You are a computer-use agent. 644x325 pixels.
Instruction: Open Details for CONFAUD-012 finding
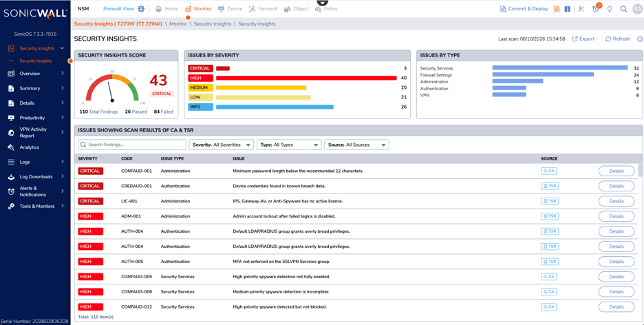(x=616, y=307)
